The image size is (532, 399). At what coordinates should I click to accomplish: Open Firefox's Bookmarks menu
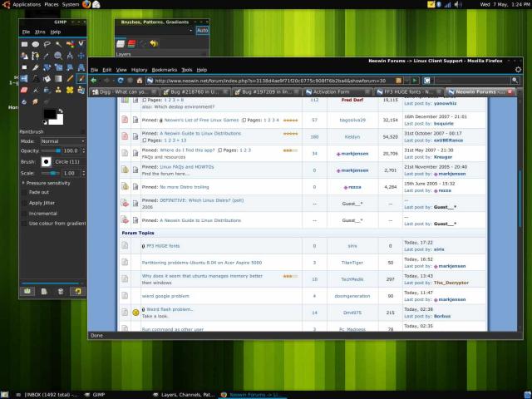tap(165, 70)
